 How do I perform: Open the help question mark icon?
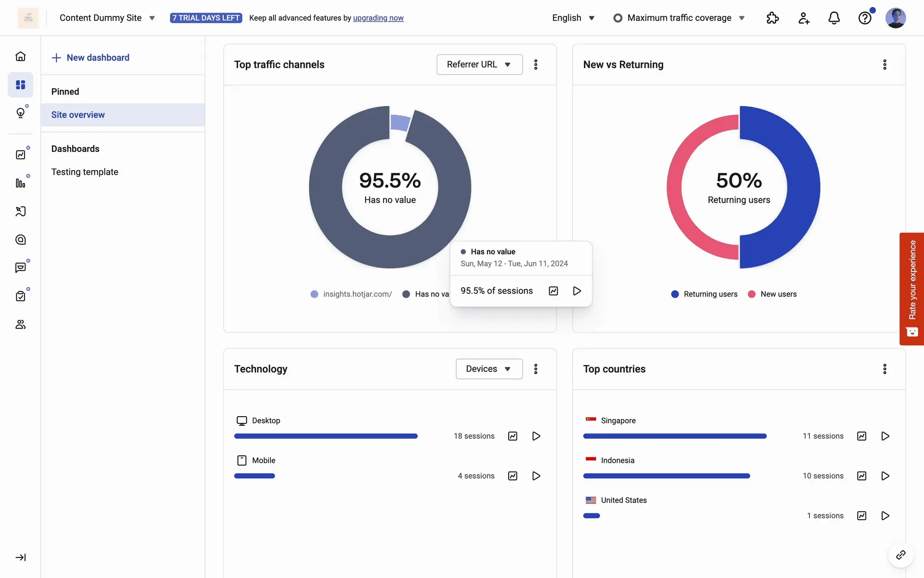pyautogui.click(x=865, y=18)
